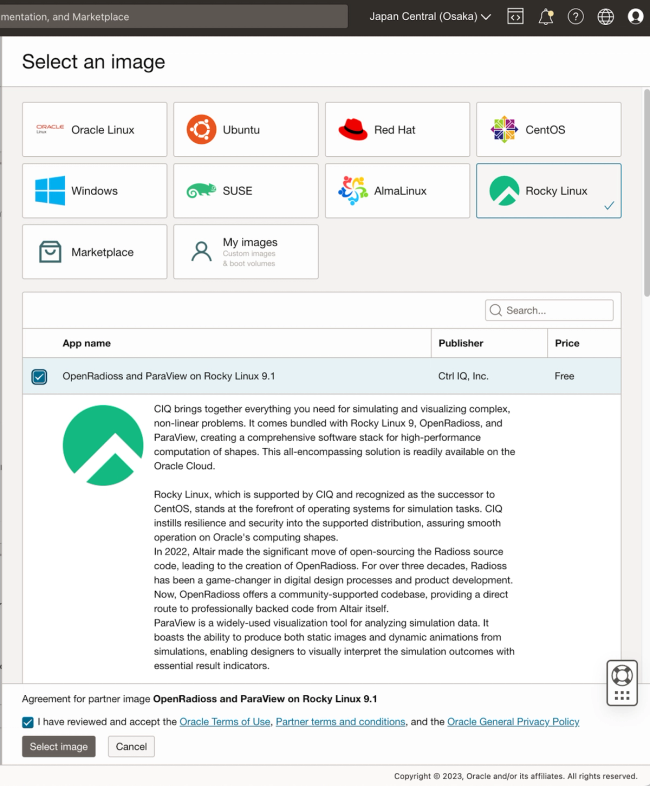Select the SUSE image tile
The height and width of the screenshot is (786, 650).
tap(246, 190)
